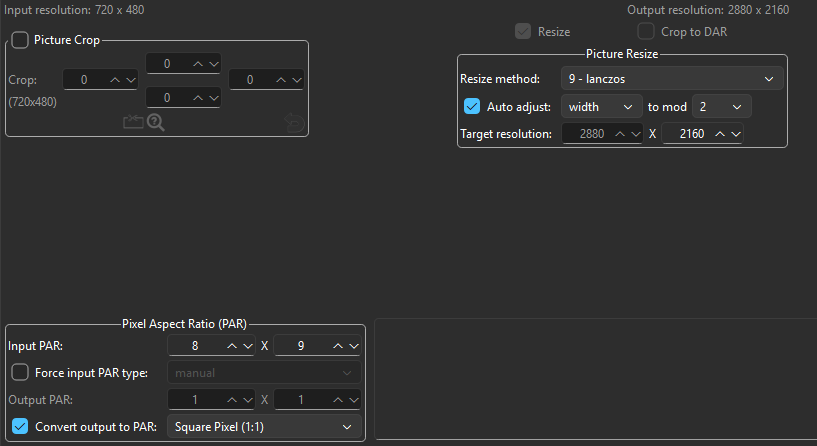Toggle the Crop to DAR checkbox
Viewport: 817px width, 446px height.
coord(647,32)
